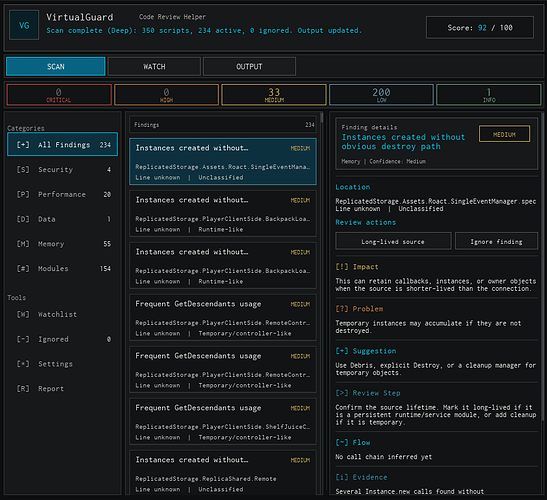Viewport: 547px width, 500px height.
Task: Filter by the 200 Low severity box
Action: click(381, 95)
